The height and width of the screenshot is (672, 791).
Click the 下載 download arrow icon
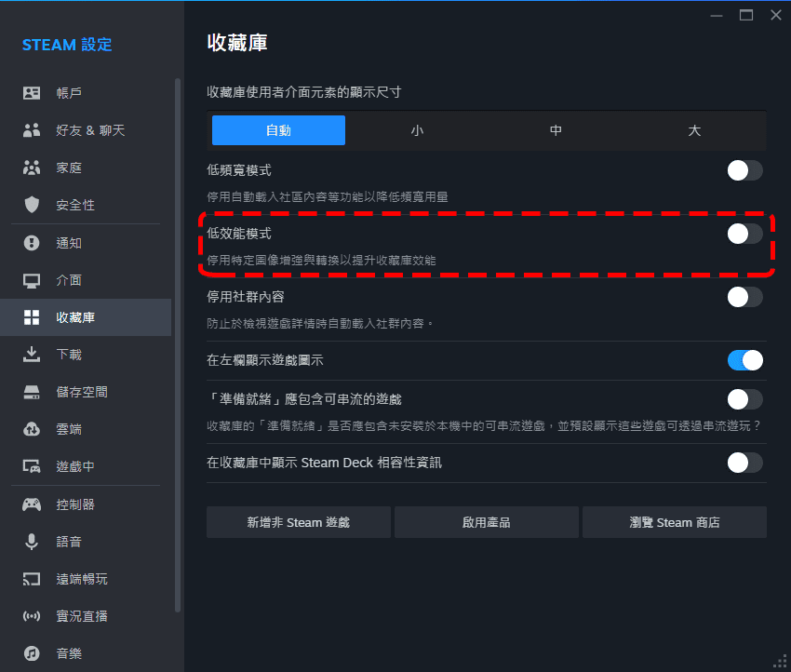tap(33, 354)
